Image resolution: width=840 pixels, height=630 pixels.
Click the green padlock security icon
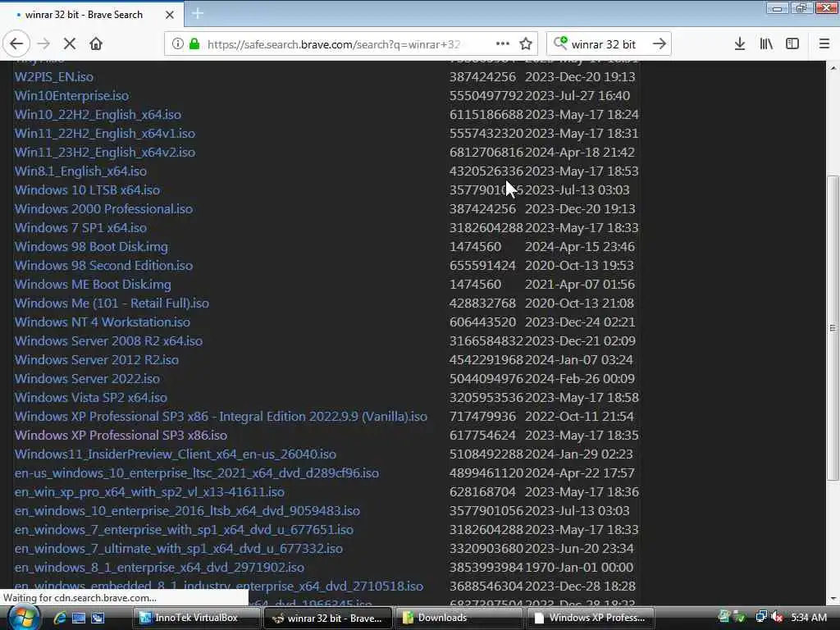194,44
